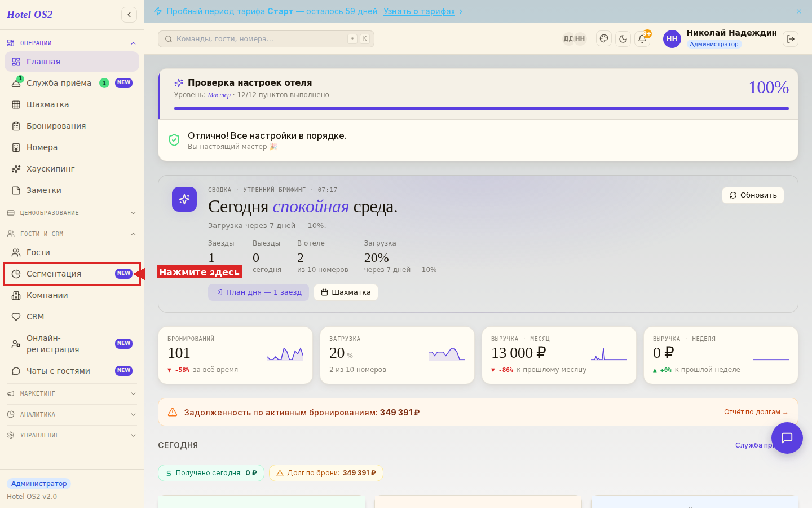Open Хаускипинг section
Viewport: 812px width, 508px height.
click(x=72, y=169)
